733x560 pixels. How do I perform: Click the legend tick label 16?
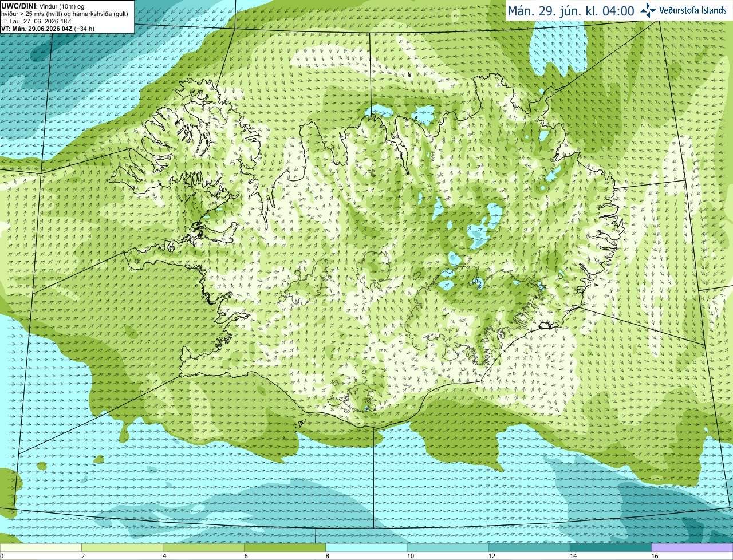(655, 556)
